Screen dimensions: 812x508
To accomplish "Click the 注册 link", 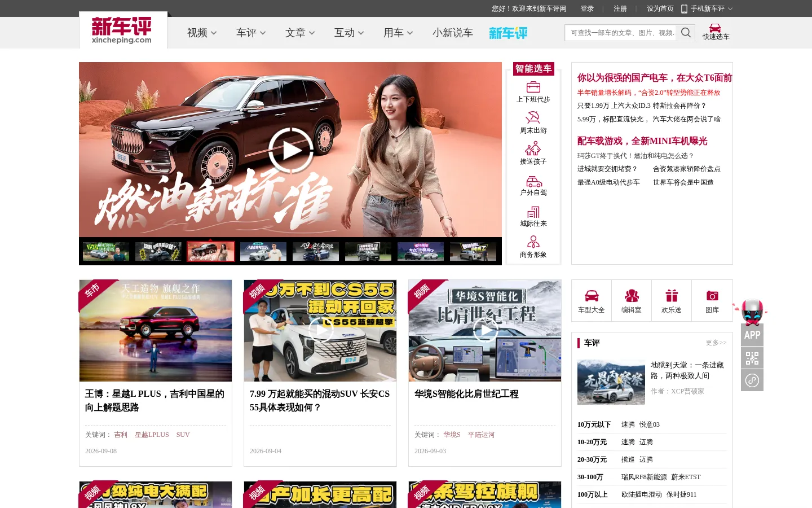I will point(620,8).
